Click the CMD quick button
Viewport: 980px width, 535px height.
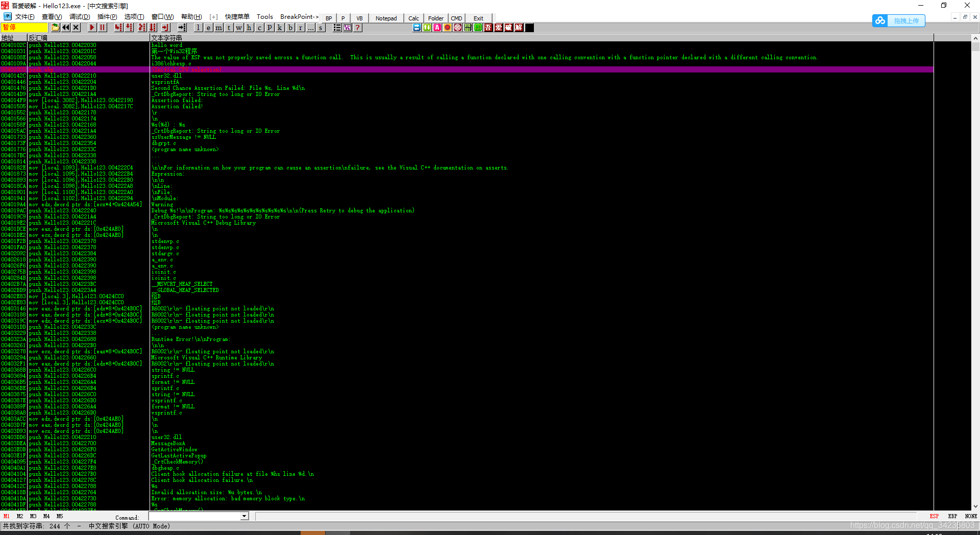[456, 18]
